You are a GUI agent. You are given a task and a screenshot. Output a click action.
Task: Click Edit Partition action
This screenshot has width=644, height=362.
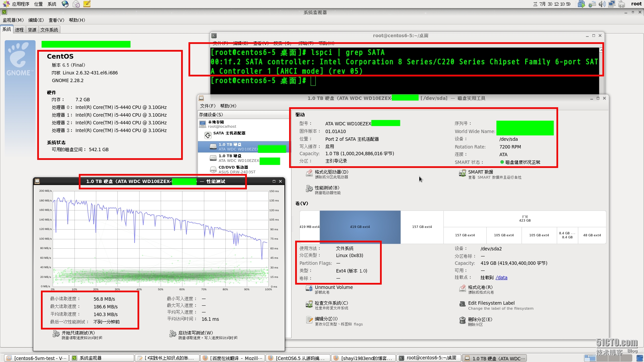point(334,321)
